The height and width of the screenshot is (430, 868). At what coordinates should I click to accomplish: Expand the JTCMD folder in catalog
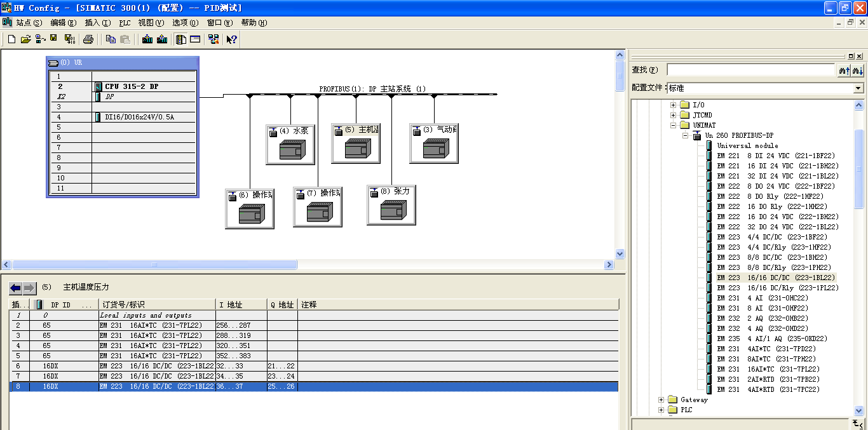click(x=674, y=115)
